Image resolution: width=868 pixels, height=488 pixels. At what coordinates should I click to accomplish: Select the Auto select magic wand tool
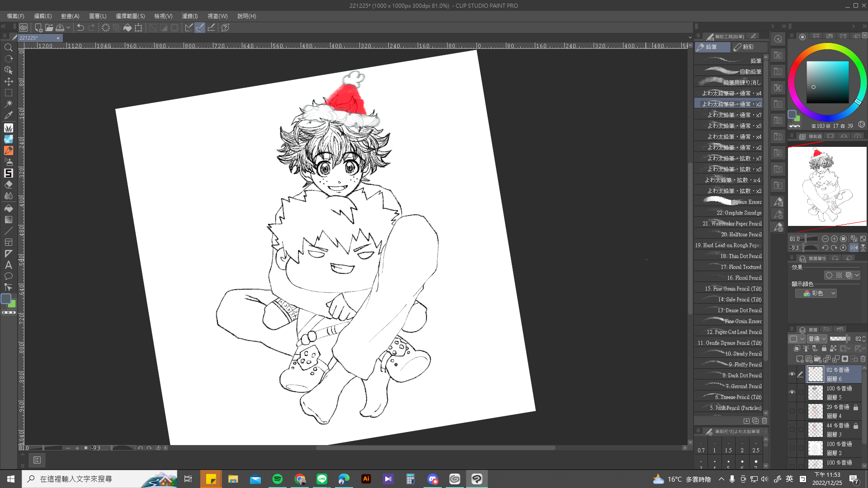tap(8, 104)
